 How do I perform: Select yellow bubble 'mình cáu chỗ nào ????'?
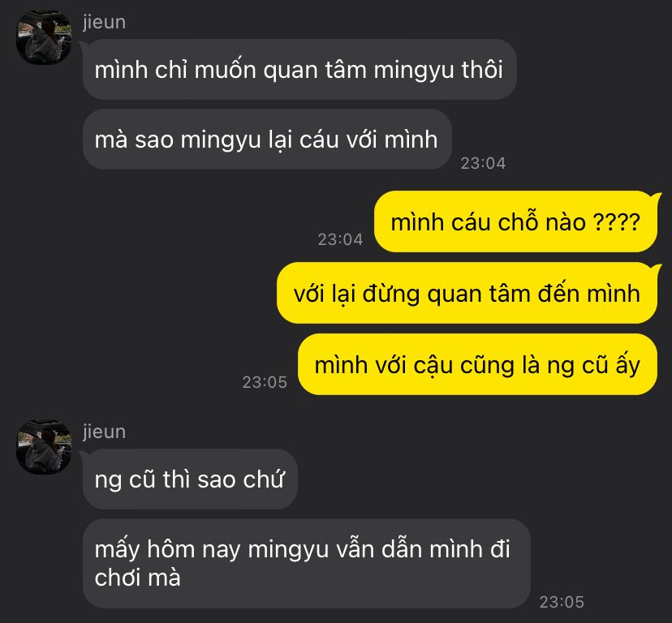515,221
